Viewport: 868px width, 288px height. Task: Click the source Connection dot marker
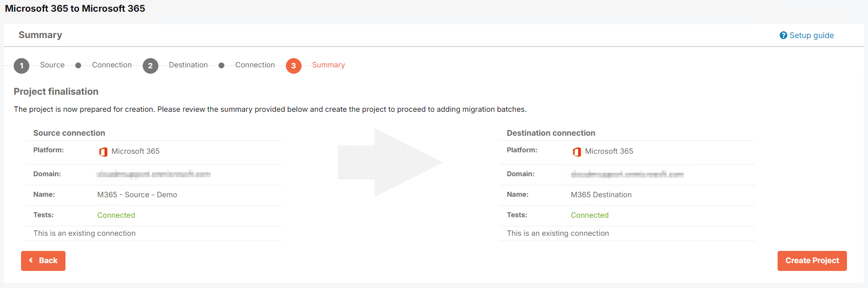(x=78, y=65)
